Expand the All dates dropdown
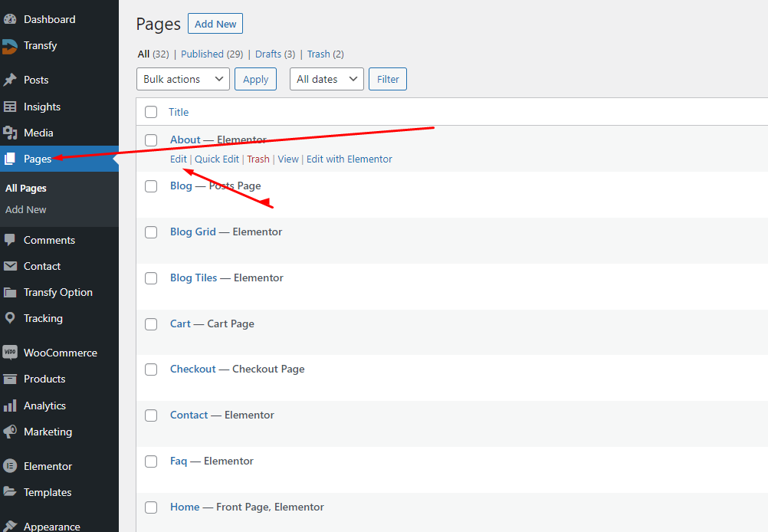 (327, 79)
